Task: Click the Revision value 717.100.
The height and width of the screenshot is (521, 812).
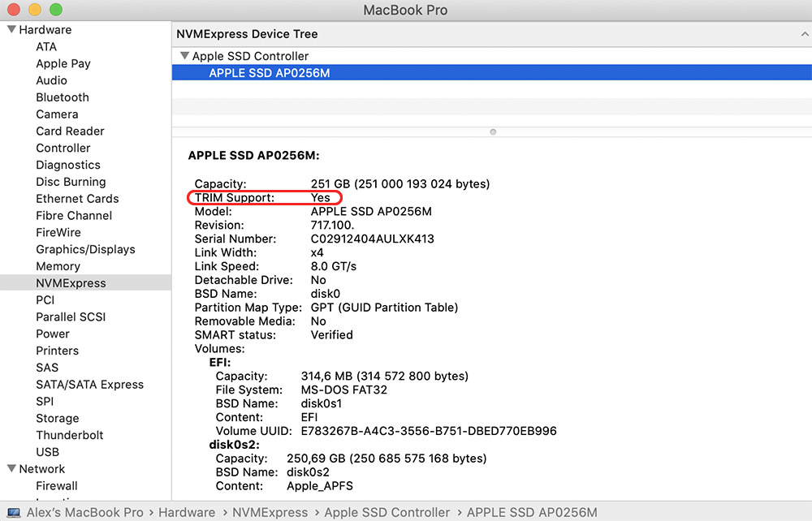Action: click(332, 226)
